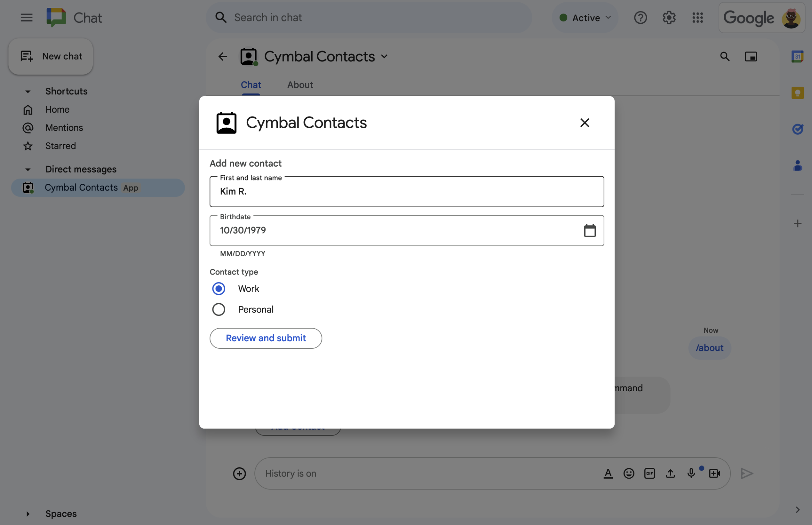This screenshot has height=525, width=812.
Task: Switch to the About tab
Action: (300, 84)
